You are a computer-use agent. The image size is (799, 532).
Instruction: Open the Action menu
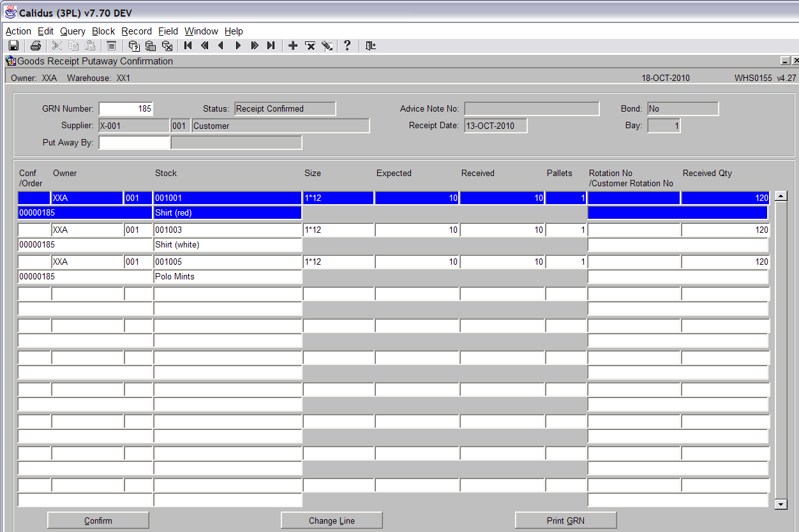click(19, 31)
